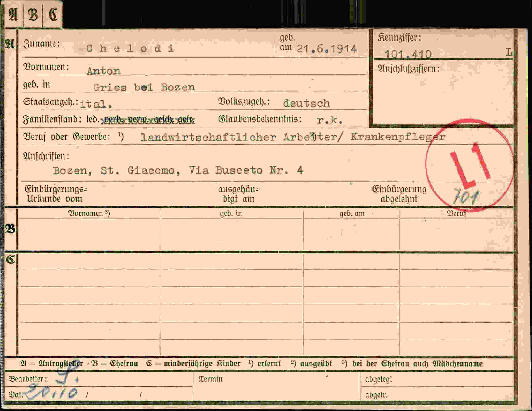
Task: Click the red 'L1' stamp
Action: (x=470, y=165)
